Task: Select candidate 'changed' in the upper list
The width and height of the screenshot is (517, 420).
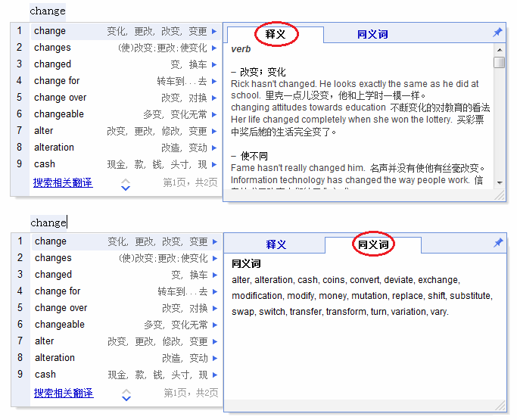Action: (52, 64)
